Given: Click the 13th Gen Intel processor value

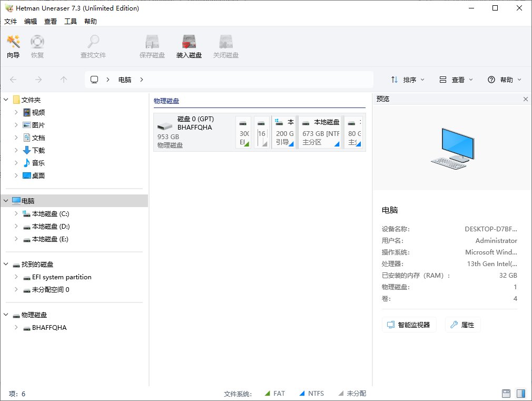Looking at the screenshot, I should pyautogui.click(x=492, y=264).
